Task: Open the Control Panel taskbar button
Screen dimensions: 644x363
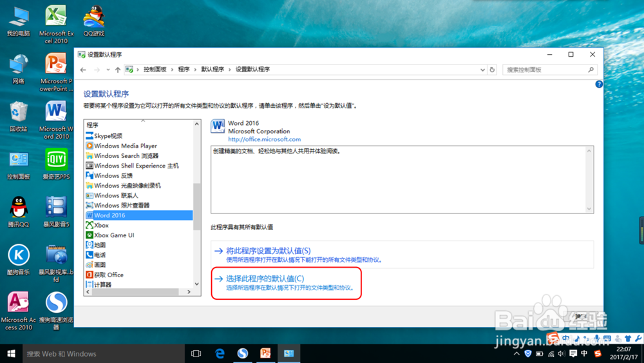Action: (289, 353)
